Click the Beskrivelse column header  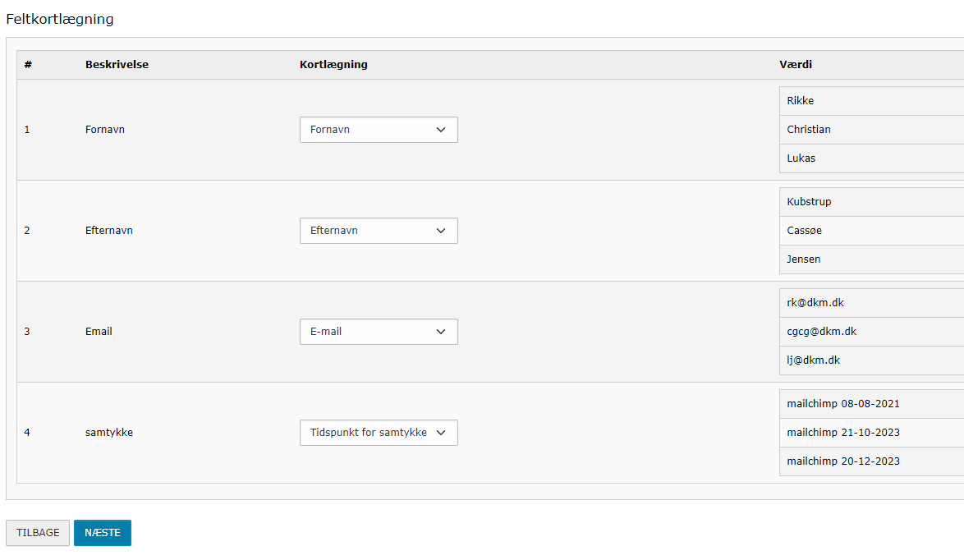point(117,65)
